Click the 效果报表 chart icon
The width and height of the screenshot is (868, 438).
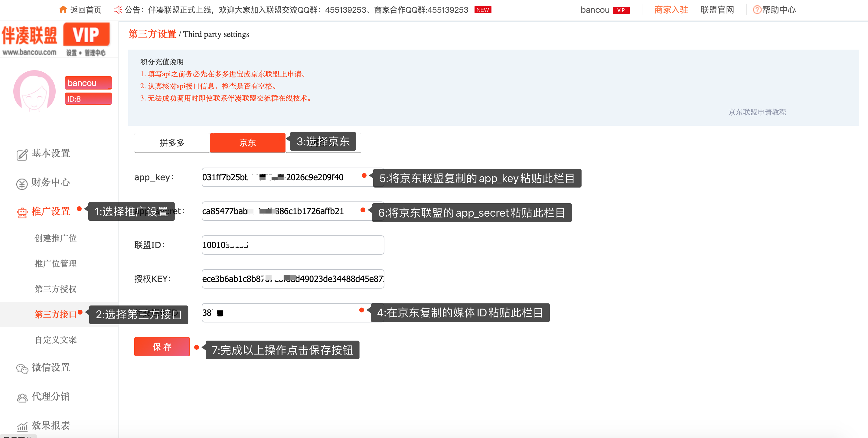[x=22, y=427]
